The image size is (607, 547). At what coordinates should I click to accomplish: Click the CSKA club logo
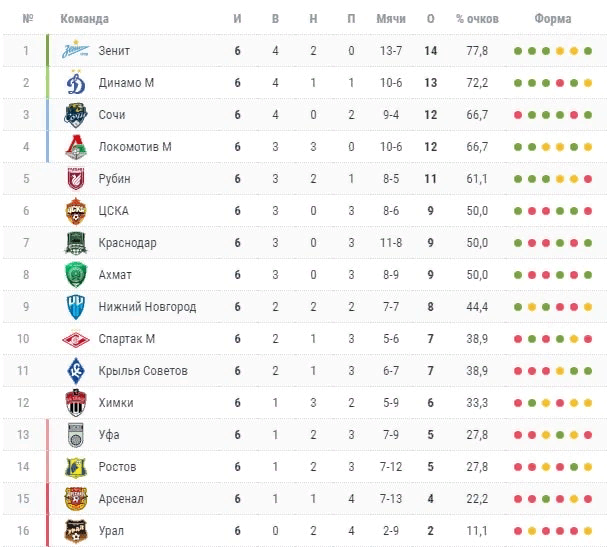[76, 211]
